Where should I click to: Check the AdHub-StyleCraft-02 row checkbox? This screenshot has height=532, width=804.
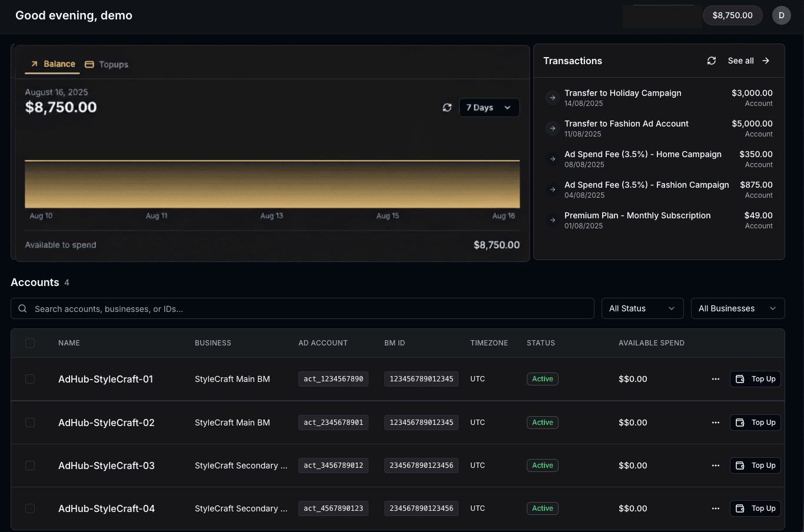click(30, 423)
